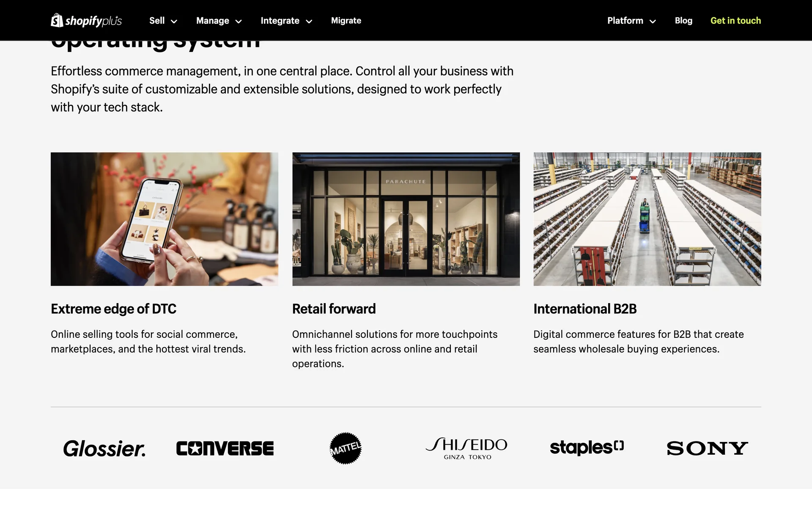Click the warehouse aisles image
Viewport: 812px width, 508px height.
click(647, 219)
